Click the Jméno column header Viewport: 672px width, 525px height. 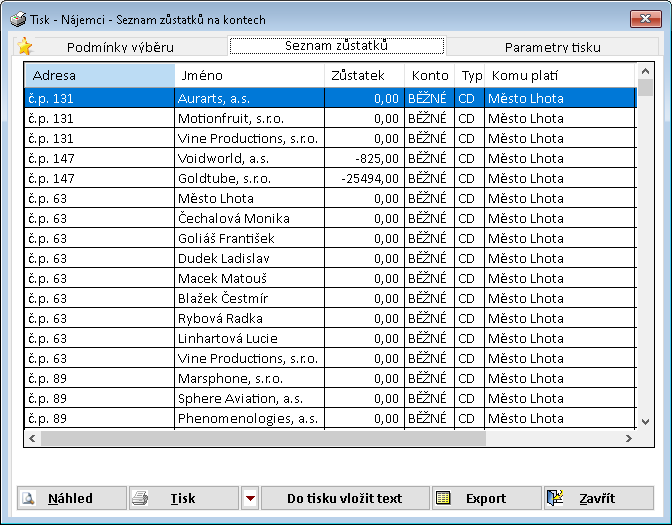pyautogui.click(x=249, y=75)
